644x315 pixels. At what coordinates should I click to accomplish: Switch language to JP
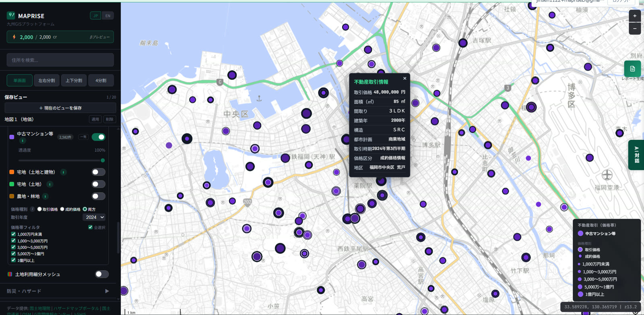95,16
